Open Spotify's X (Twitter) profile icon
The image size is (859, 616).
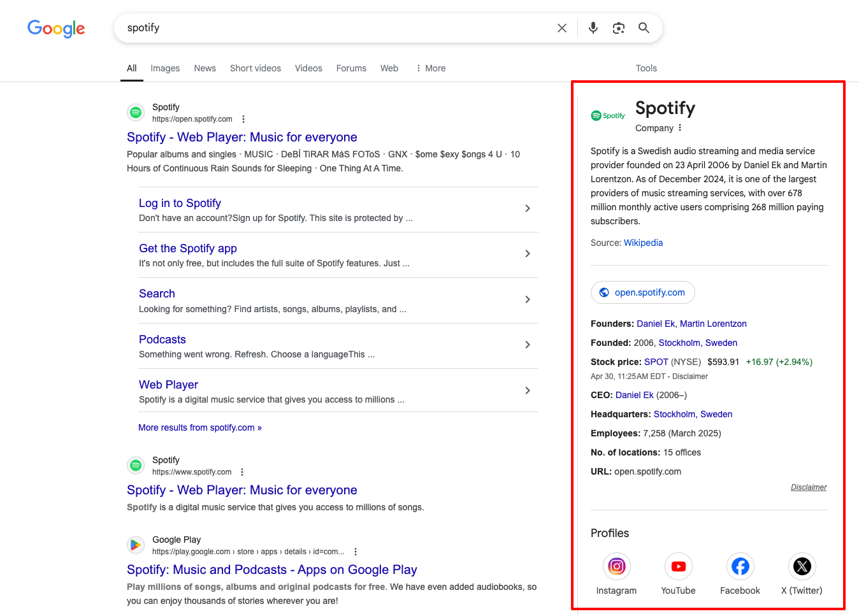tap(802, 566)
